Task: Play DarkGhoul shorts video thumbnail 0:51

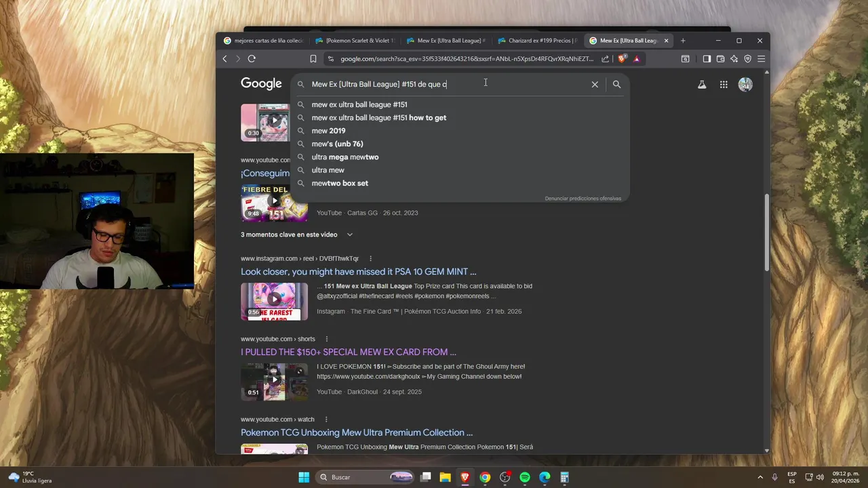Action: pyautogui.click(x=274, y=382)
